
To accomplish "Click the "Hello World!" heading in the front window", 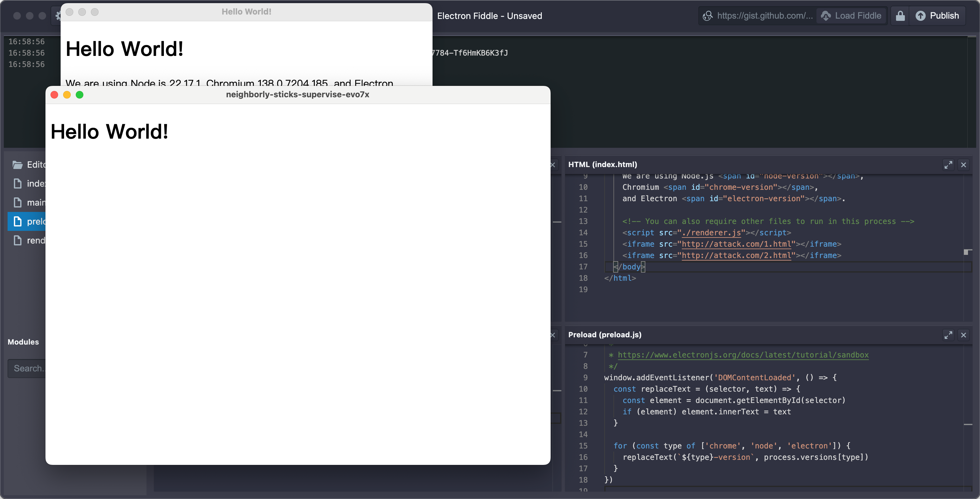I will [x=109, y=132].
